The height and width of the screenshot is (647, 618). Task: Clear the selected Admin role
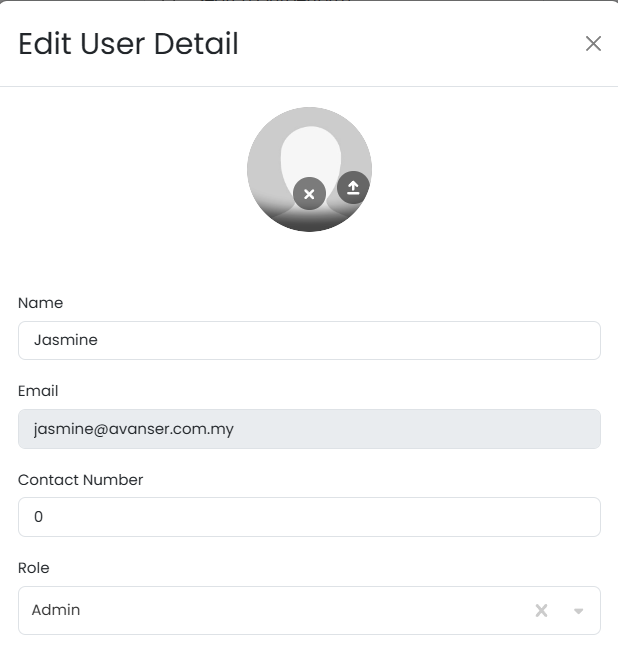click(541, 610)
